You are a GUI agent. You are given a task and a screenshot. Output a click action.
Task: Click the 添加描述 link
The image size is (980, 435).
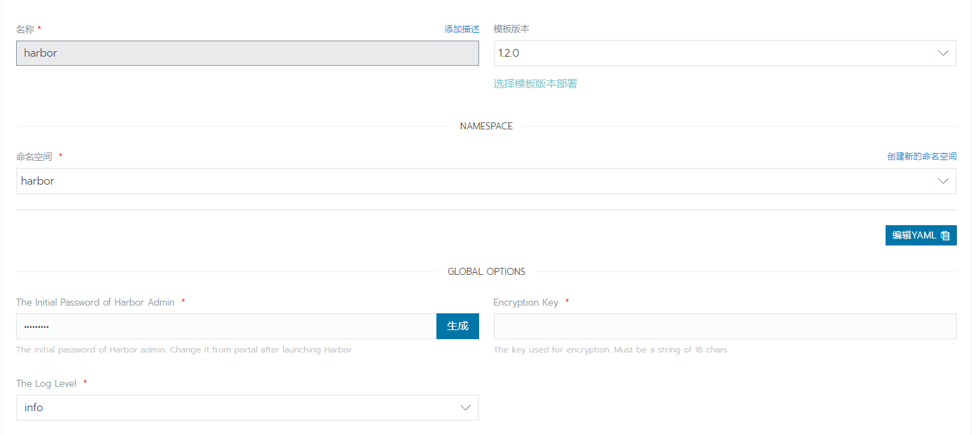(462, 29)
